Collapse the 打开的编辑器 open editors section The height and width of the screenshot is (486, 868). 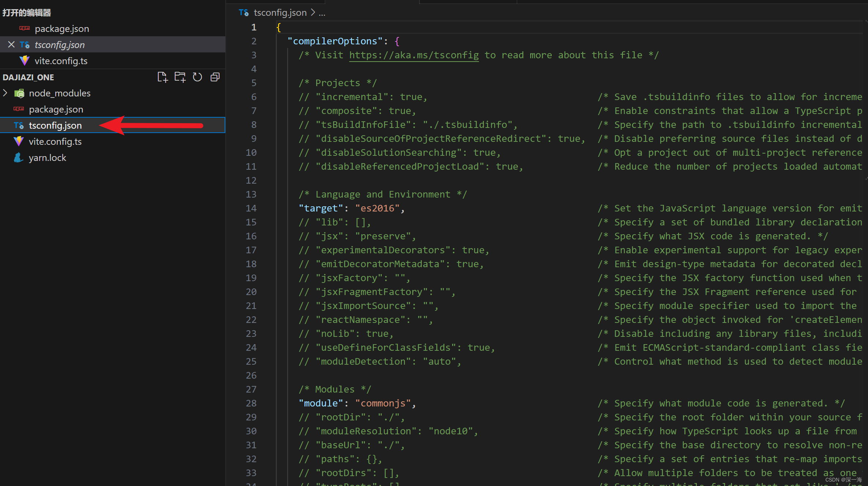[27, 13]
